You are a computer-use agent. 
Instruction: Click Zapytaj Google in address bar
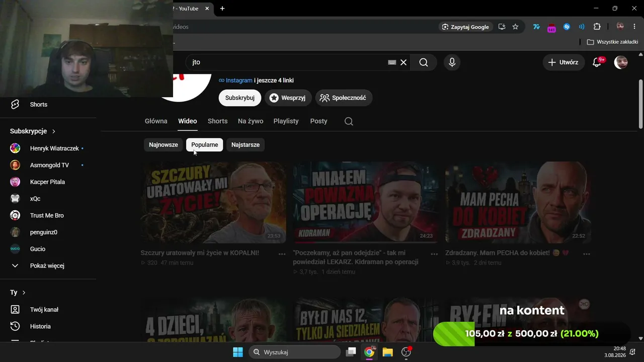click(466, 27)
